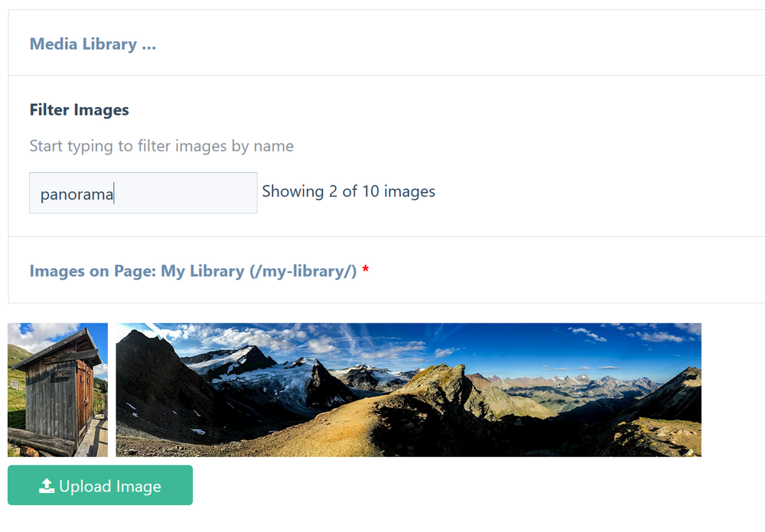765x532 pixels.
Task: Select the mountain panorama image thumbnail
Action: (408, 390)
